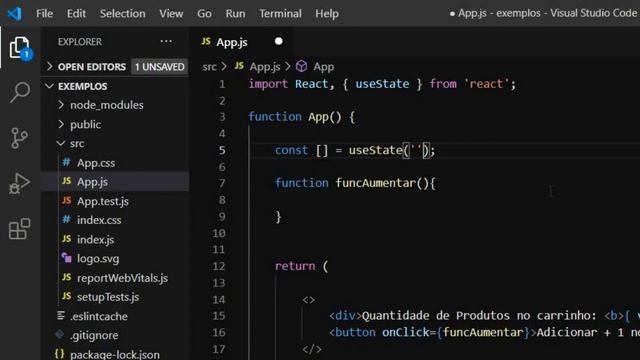Click line number 12 in gutter

pos(218,266)
